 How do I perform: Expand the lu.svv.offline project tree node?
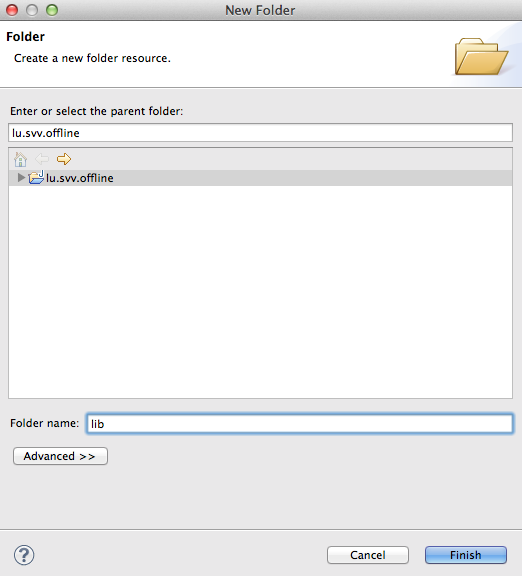pyautogui.click(x=21, y=178)
